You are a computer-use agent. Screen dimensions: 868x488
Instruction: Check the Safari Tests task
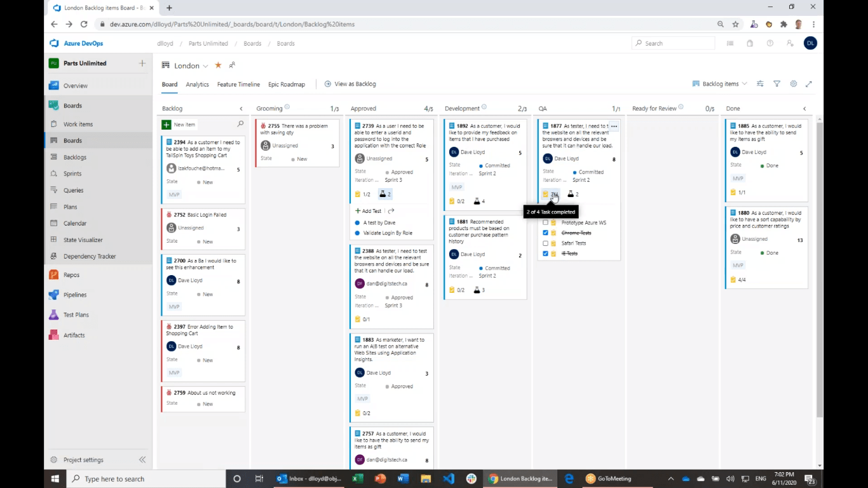coord(545,243)
